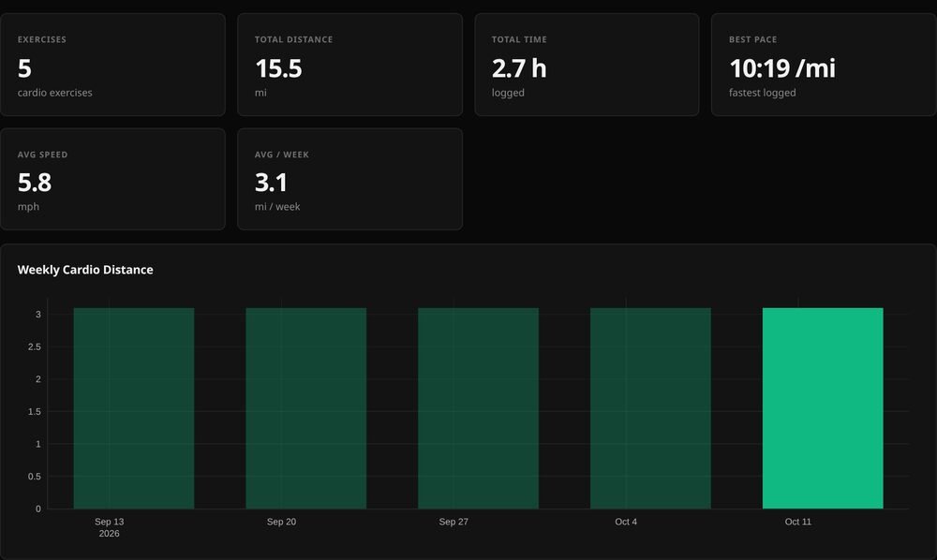Click the 'fastest logged' subtitle text

pos(763,93)
